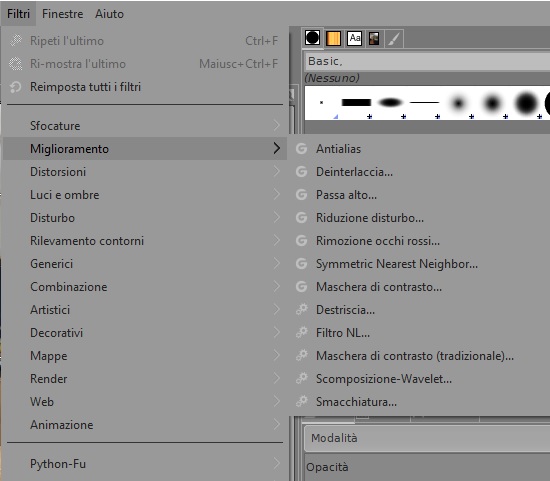Open the image history tab icon
This screenshot has height=481, width=550.
(x=374, y=38)
